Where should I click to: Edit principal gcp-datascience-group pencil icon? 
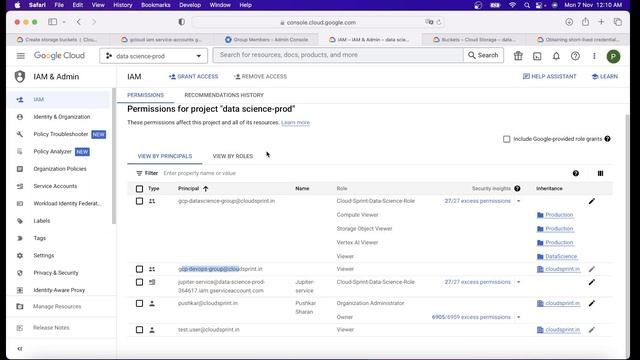pyautogui.click(x=591, y=201)
